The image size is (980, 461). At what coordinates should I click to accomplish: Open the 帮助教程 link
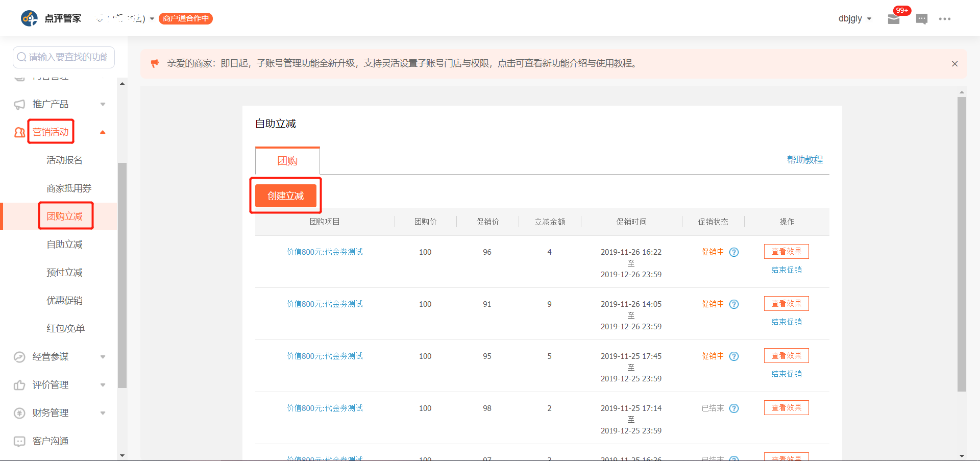click(805, 160)
